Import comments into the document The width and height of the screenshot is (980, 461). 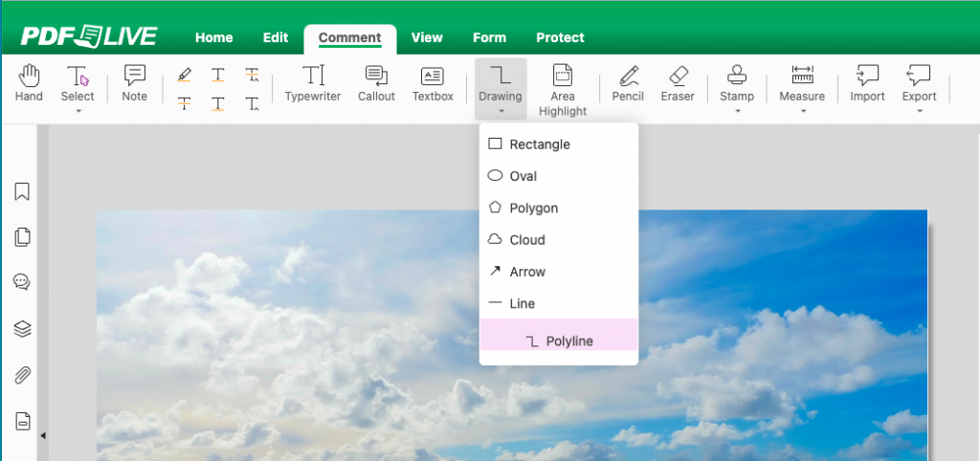pyautogui.click(x=867, y=82)
